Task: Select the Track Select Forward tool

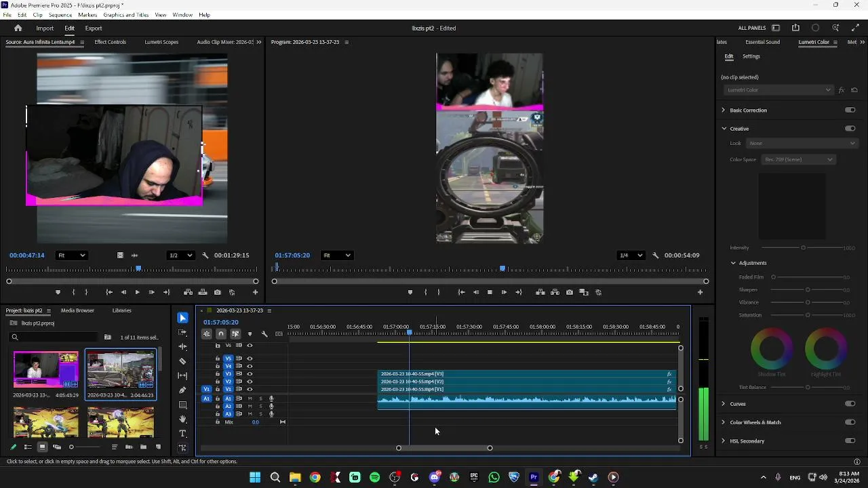Action: click(x=182, y=333)
